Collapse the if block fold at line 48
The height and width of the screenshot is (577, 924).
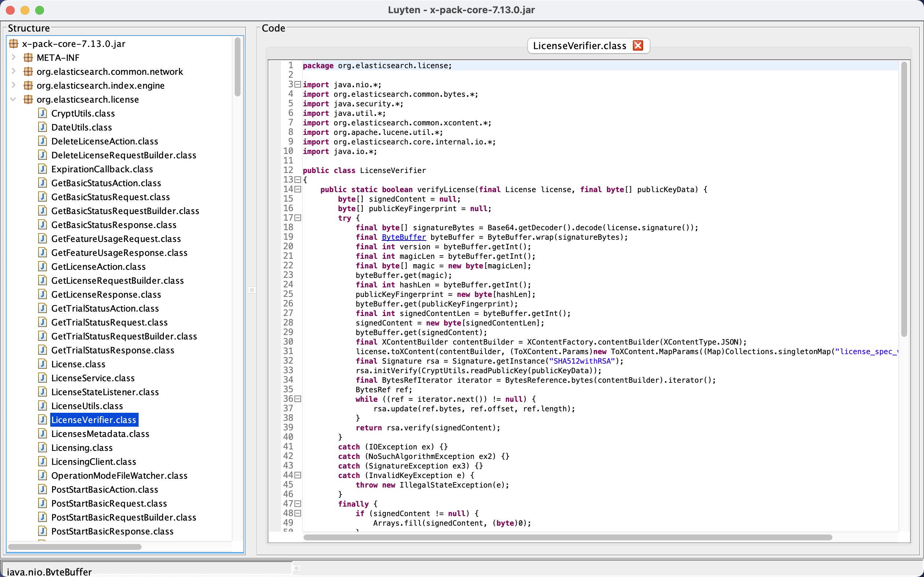point(298,513)
